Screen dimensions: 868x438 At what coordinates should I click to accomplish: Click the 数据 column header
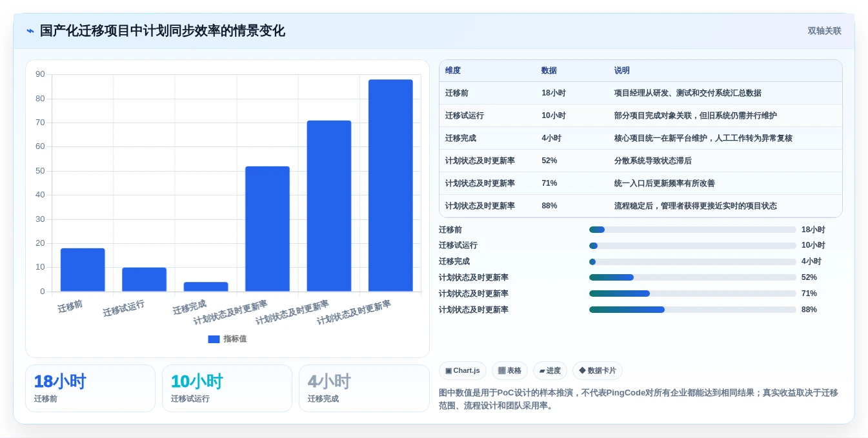point(549,70)
